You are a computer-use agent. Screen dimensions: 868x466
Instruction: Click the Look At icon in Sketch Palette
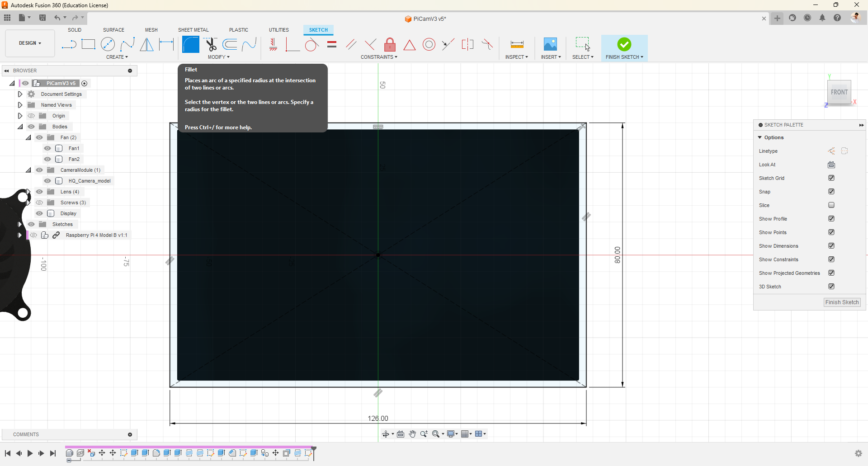point(831,165)
